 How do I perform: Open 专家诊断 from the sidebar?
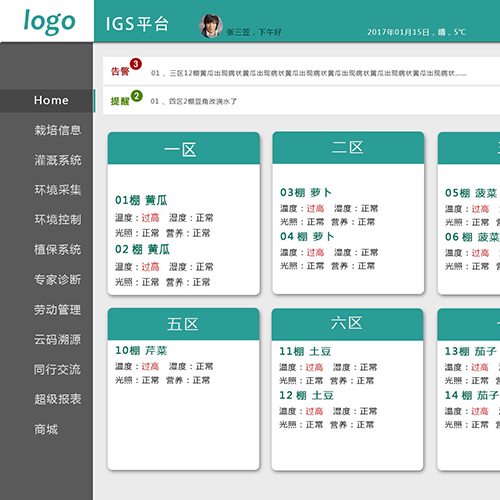point(58,279)
